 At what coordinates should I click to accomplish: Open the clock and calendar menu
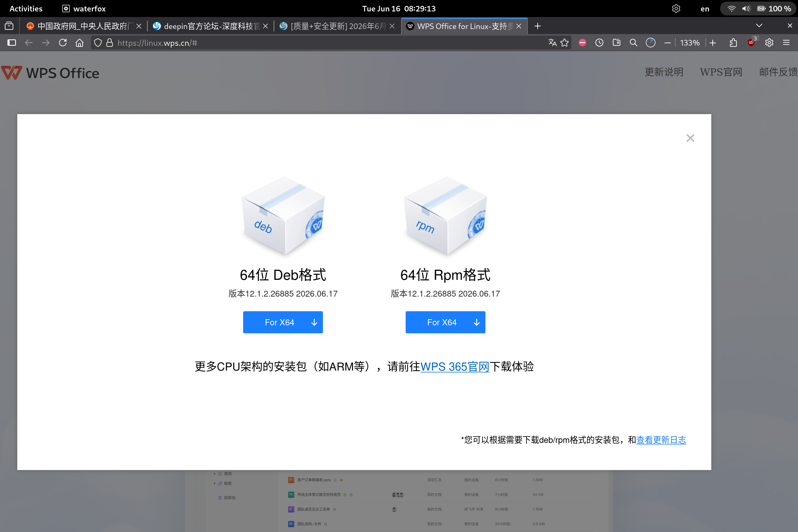point(399,9)
